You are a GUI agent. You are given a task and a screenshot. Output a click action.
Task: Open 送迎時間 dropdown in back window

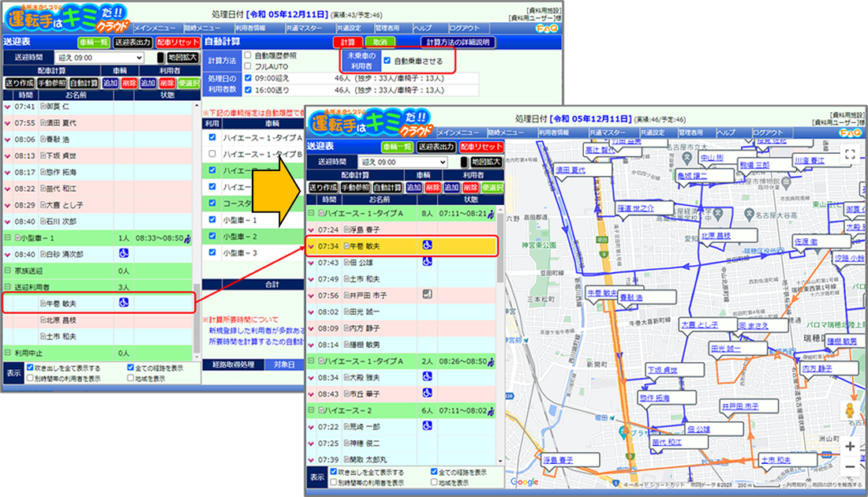[x=99, y=58]
